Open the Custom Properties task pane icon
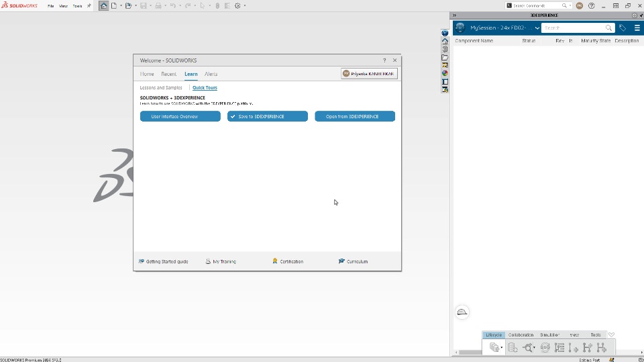Image resolution: width=644 pixels, height=362 pixels. click(x=445, y=81)
